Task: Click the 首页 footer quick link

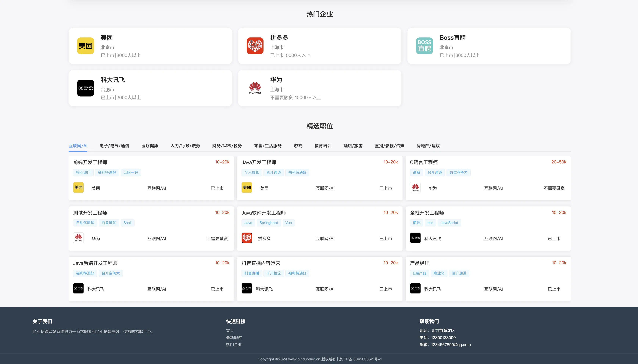Action: pos(230,331)
